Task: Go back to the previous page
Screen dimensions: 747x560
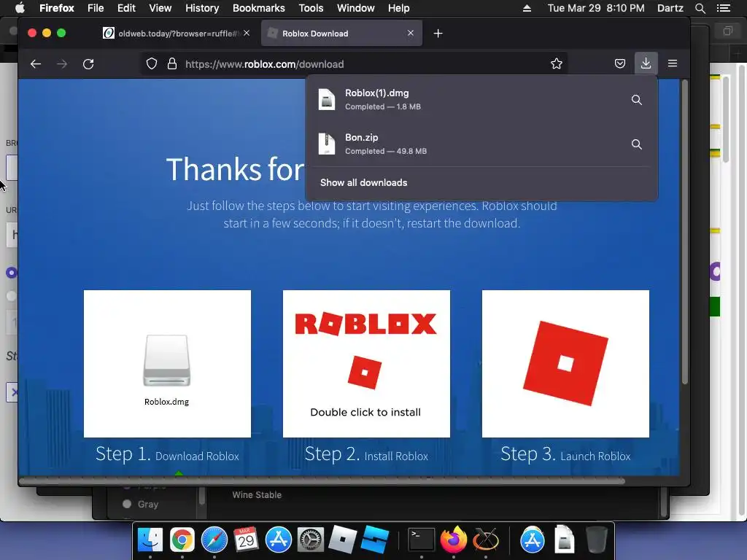Action: 36,64
